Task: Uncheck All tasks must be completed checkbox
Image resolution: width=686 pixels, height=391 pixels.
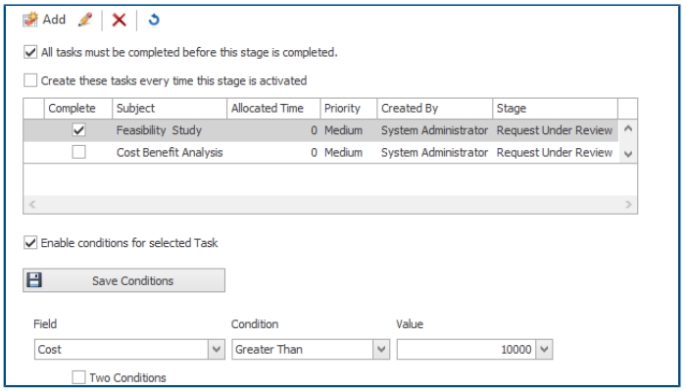Action: [x=30, y=52]
